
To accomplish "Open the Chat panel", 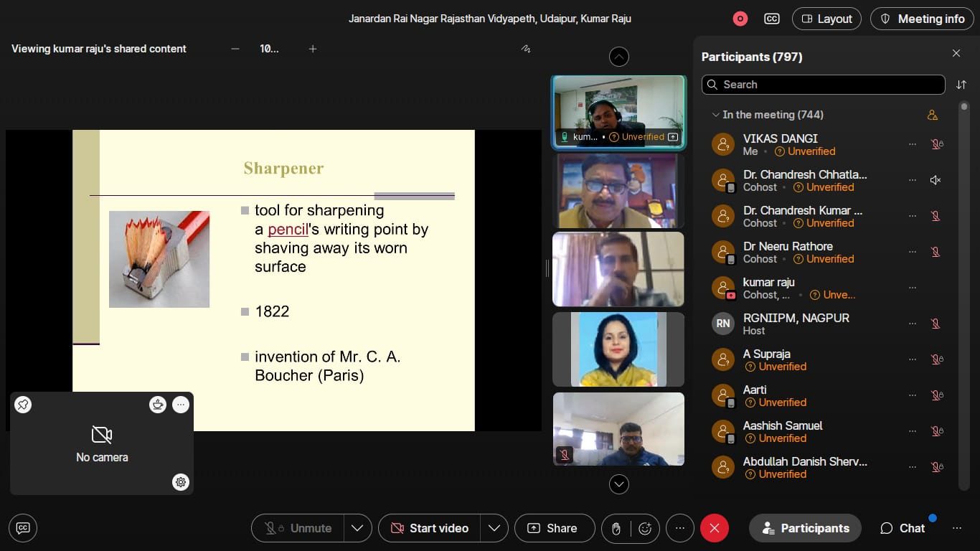I will (x=903, y=528).
